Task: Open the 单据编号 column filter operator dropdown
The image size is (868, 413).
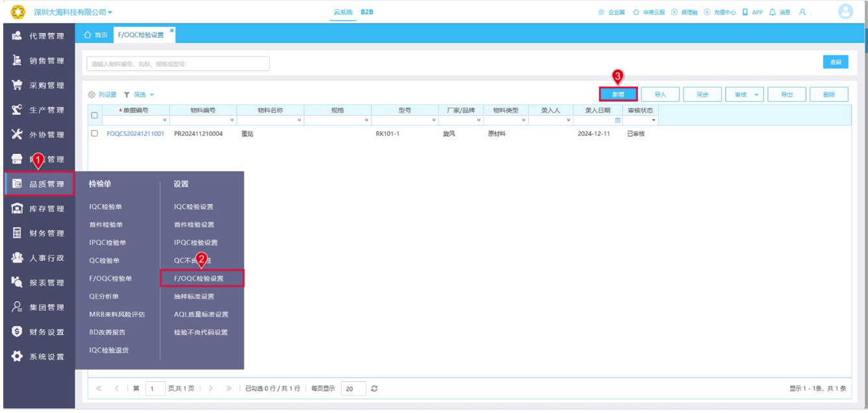Action: 164,121
